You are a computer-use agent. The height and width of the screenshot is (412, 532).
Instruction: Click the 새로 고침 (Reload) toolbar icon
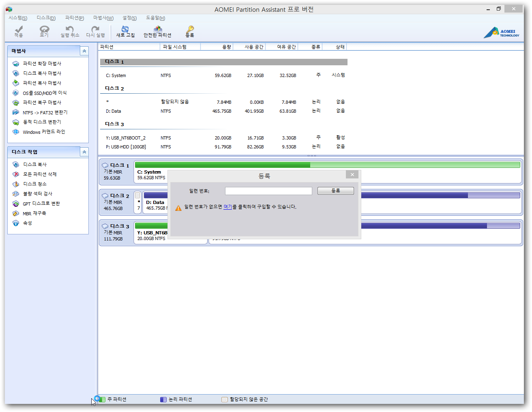125,31
